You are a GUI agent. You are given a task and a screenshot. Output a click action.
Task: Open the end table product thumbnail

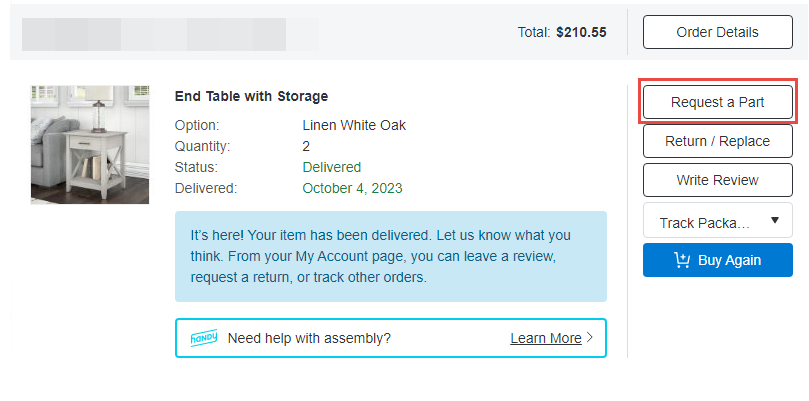pyautogui.click(x=90, y=145)
